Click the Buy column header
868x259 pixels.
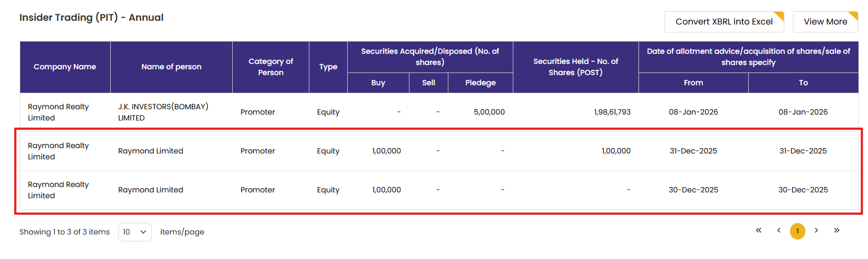[x=378, y=83]
